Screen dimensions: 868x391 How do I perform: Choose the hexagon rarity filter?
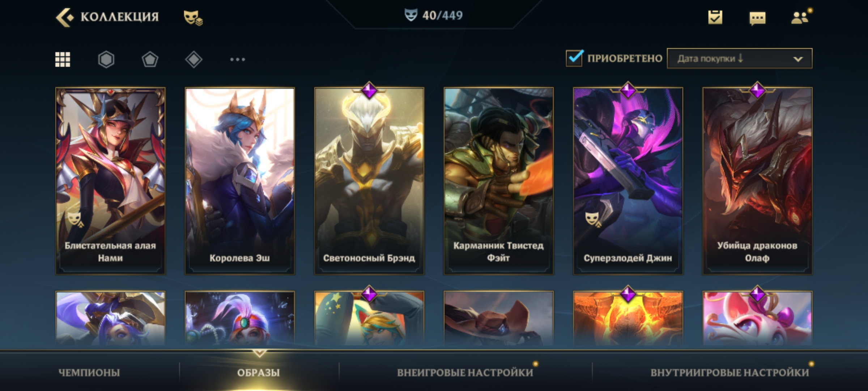[x=106, y=59]
